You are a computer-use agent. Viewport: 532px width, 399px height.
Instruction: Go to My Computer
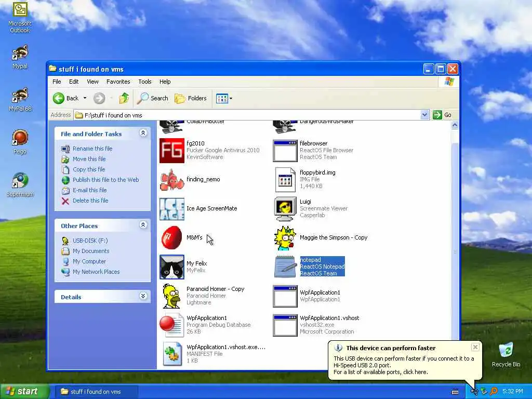tap(89, 262)
